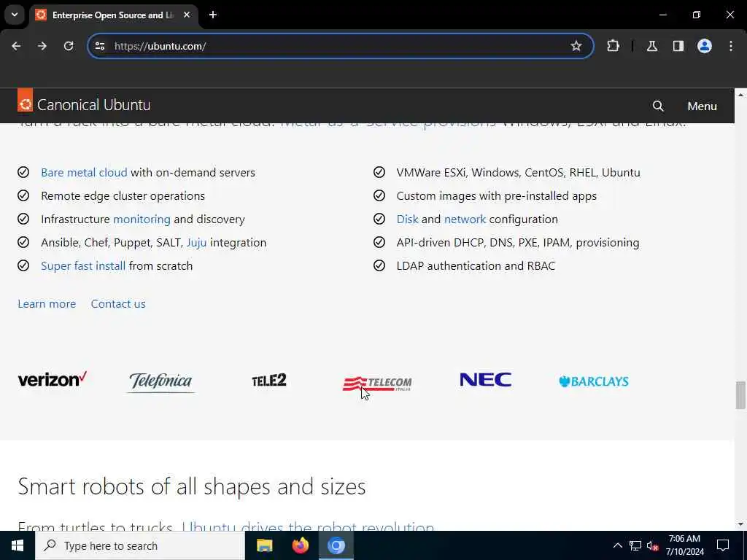Open the tab search dropdown arrow
Viewport: 747px width, 560px height.
pos(15,15)
